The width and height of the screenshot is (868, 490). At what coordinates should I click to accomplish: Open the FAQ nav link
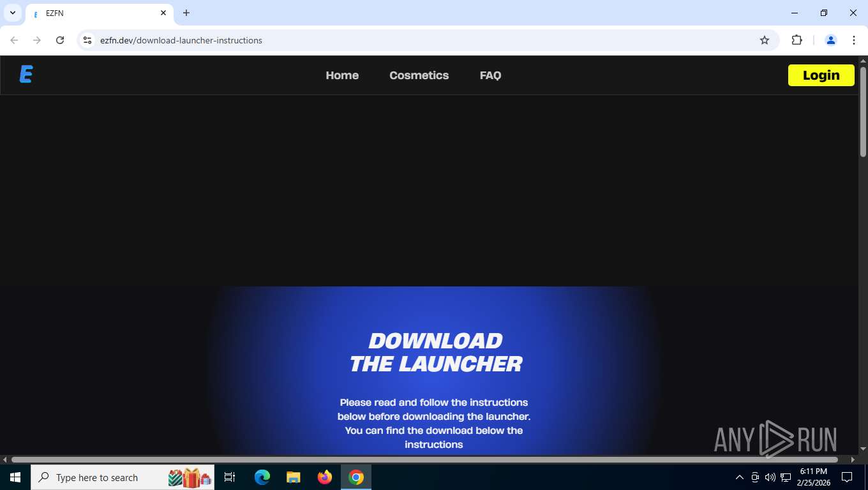(x=490, y=75)
